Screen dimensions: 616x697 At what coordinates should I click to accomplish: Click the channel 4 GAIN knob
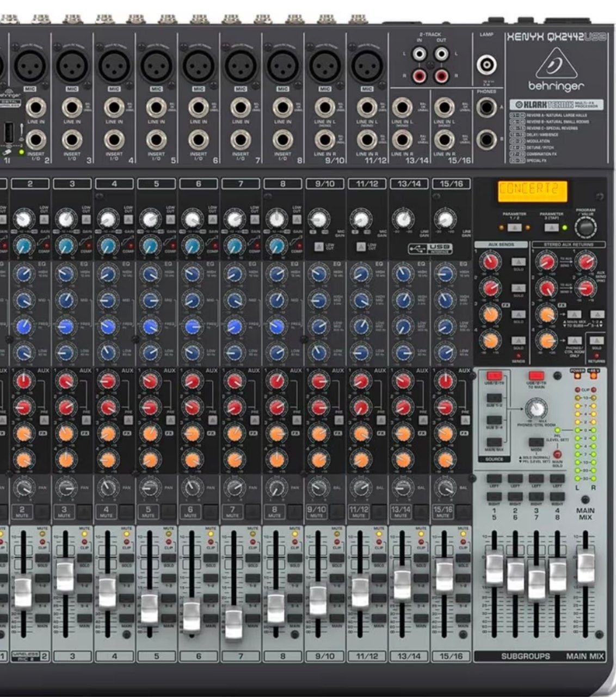tap(107, 219)
